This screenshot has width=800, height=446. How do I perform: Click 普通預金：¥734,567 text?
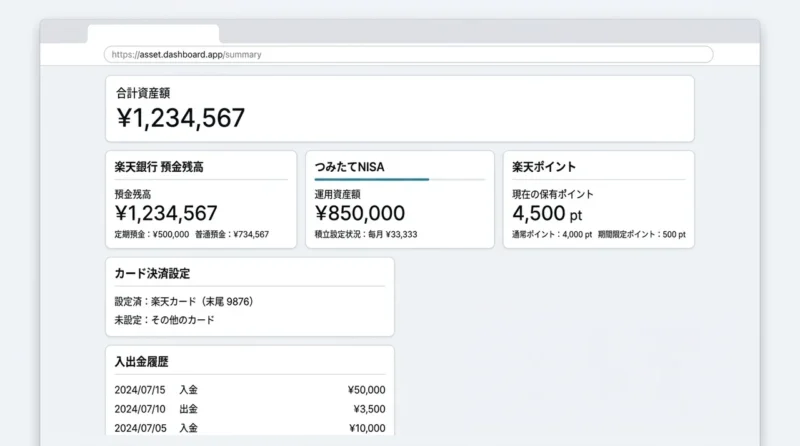[232, 234]
